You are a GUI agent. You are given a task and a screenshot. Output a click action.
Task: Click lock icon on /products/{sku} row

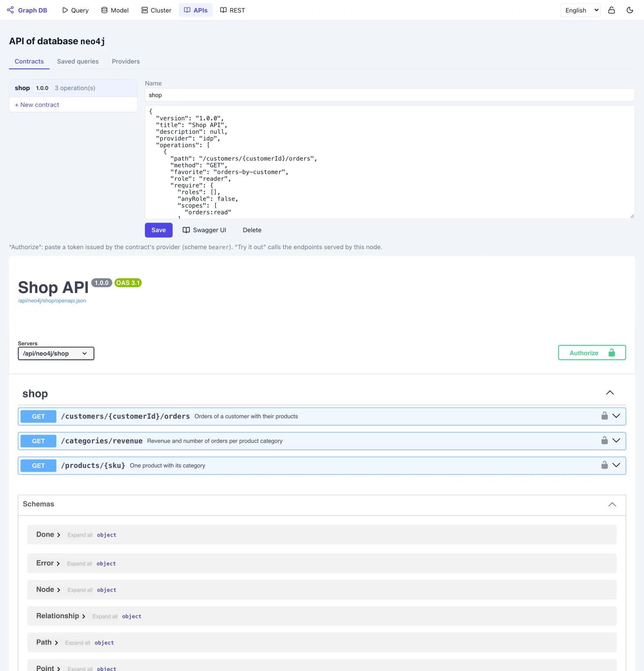[x=605, y=465]
